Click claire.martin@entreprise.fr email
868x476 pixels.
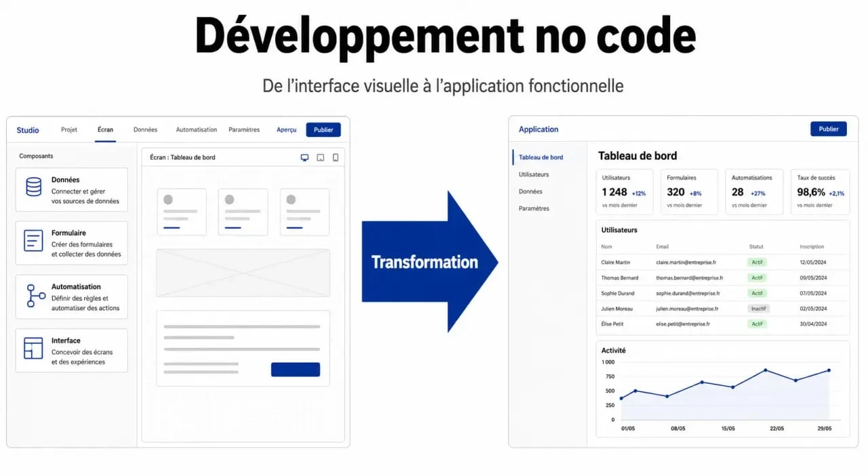[x=686, y=262]
